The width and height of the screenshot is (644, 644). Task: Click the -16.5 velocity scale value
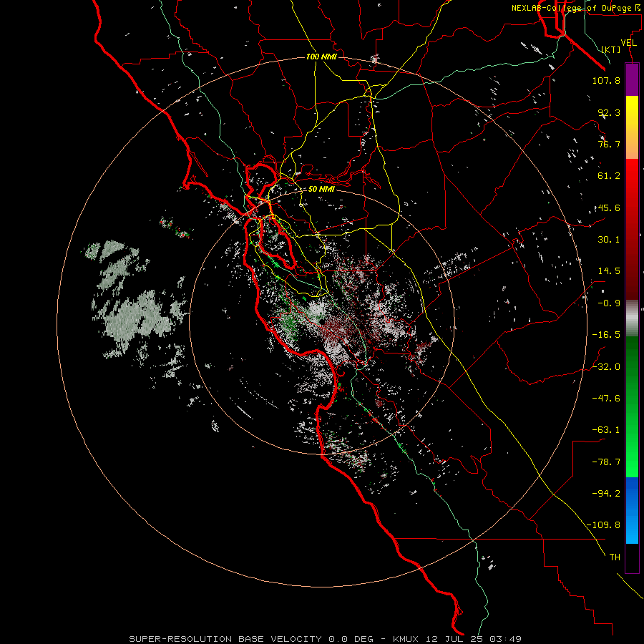606,335
